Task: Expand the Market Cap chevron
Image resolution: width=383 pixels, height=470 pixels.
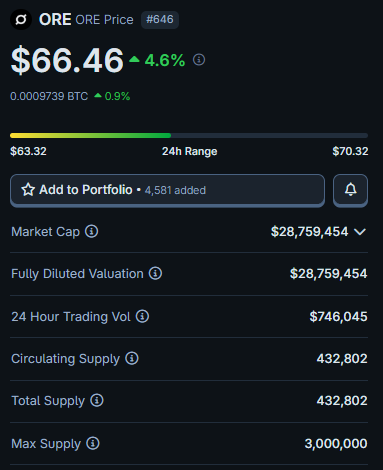Action: tap(360, 232)
